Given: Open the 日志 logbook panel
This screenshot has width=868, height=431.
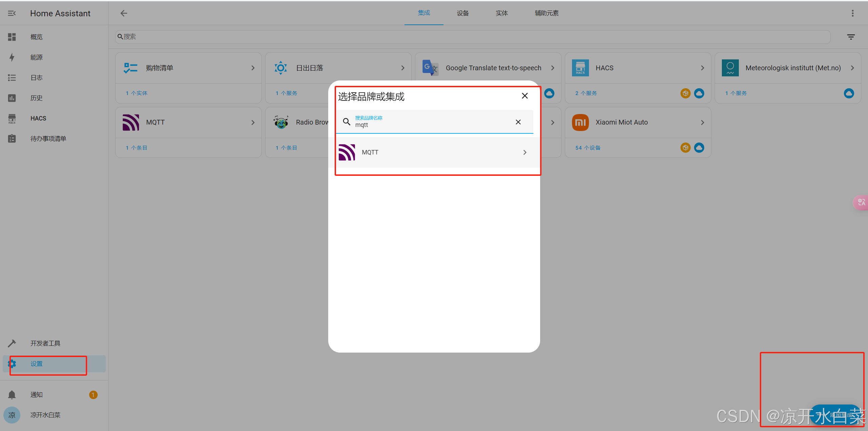Looking at the screenshot, I should pyautogui.click(x=54, y=77).
